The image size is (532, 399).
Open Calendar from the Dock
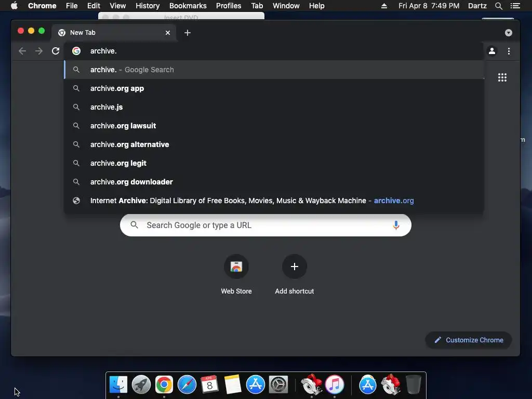pos(210,384)
